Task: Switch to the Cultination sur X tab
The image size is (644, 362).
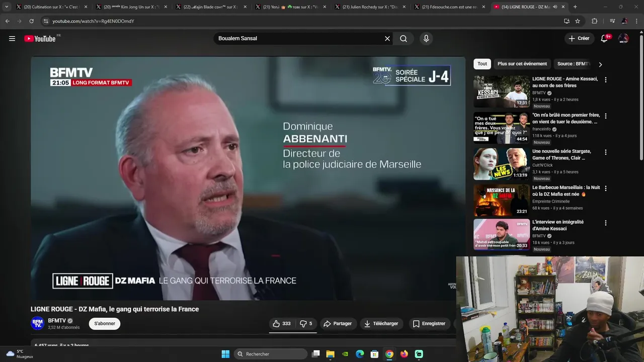Action: point(51,7)
